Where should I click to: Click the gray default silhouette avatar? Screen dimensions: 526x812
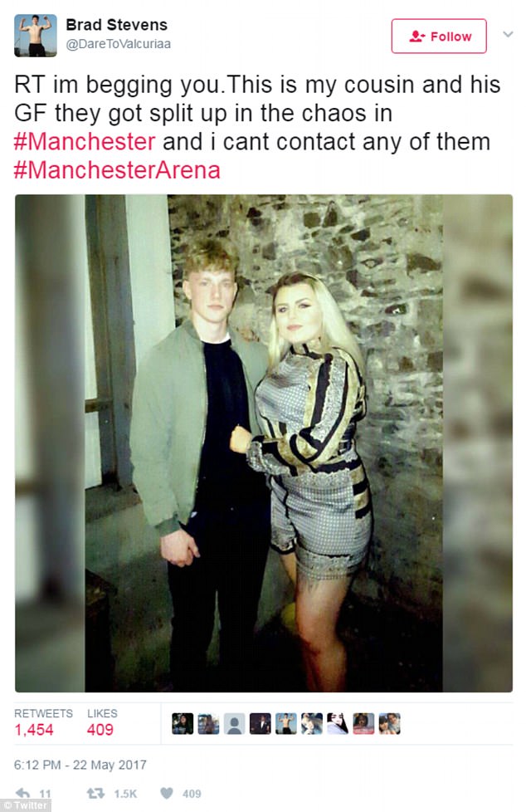234,723
